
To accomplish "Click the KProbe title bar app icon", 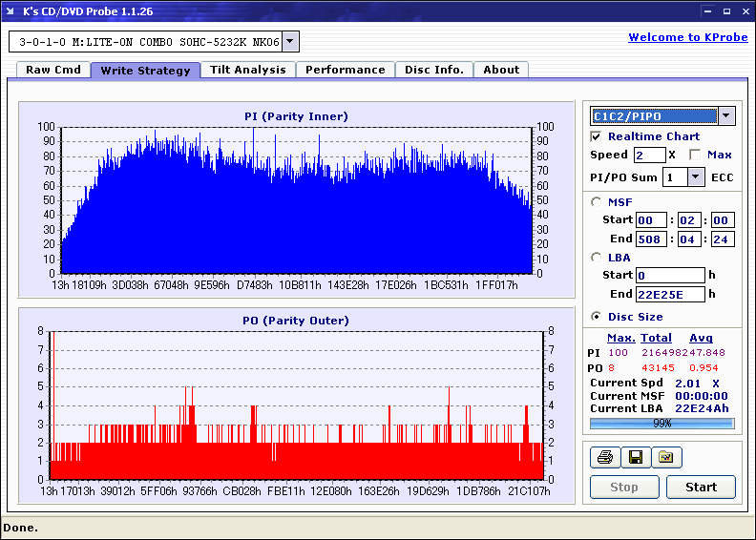I will [12, 11].
